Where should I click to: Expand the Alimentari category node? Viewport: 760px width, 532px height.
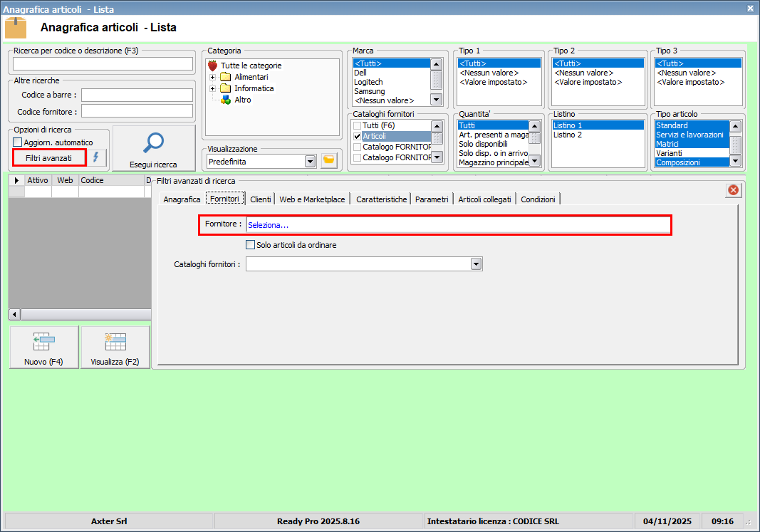(212, 77)
